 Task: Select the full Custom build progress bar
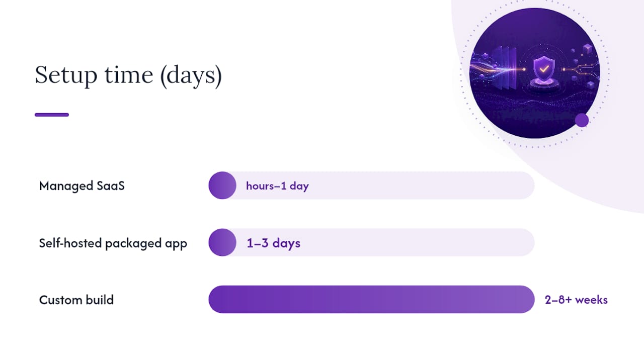pyautogui.click(x=371, y=300)
